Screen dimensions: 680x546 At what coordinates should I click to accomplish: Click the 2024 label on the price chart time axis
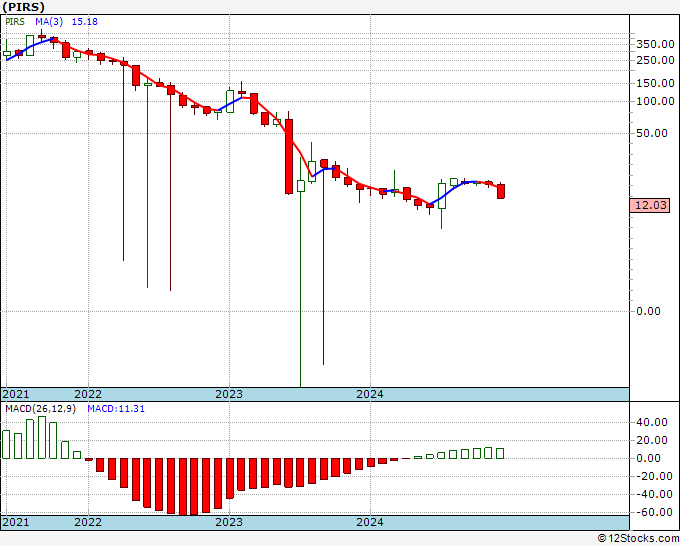click(370, 394)
